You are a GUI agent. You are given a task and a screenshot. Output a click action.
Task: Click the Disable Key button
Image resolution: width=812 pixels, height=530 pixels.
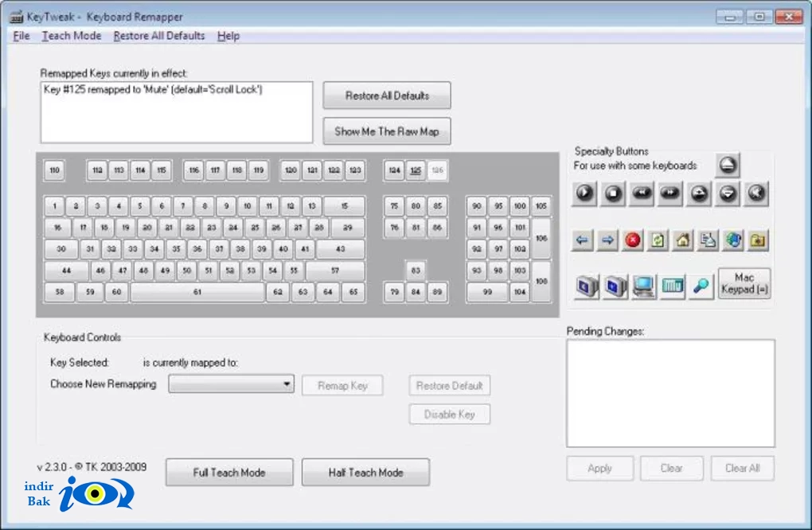450,415
